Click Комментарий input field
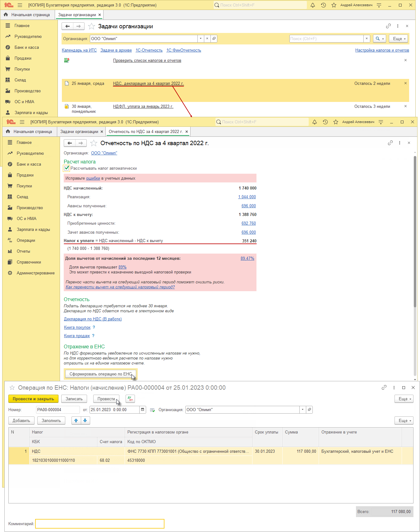 (100, 524)
